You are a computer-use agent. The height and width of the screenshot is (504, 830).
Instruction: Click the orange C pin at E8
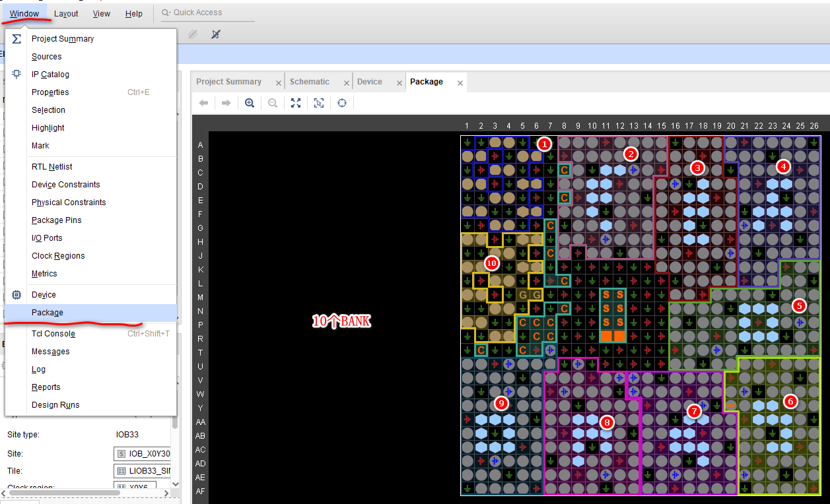tap(564, 197)
